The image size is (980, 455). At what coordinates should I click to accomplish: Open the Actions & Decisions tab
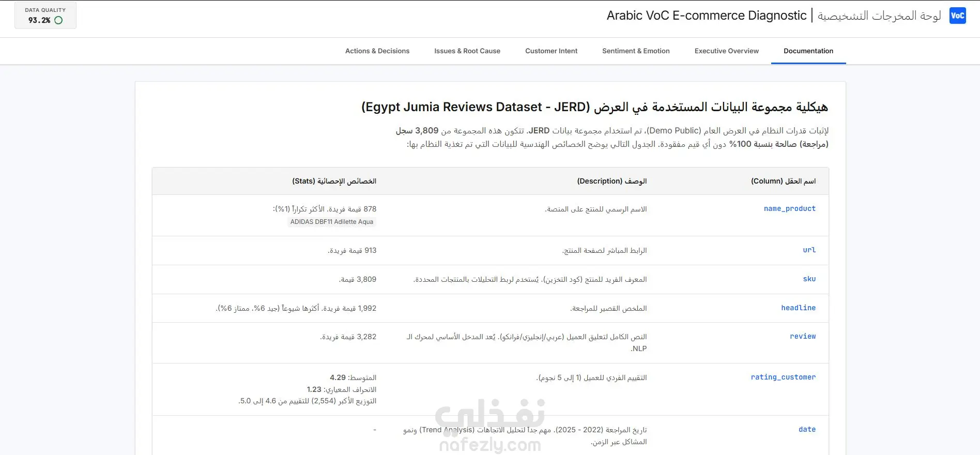[x=377, y=51]
